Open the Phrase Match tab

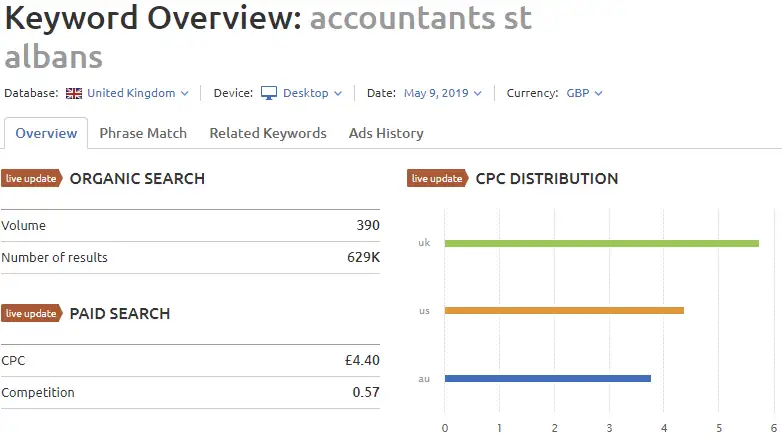point(143,133)
